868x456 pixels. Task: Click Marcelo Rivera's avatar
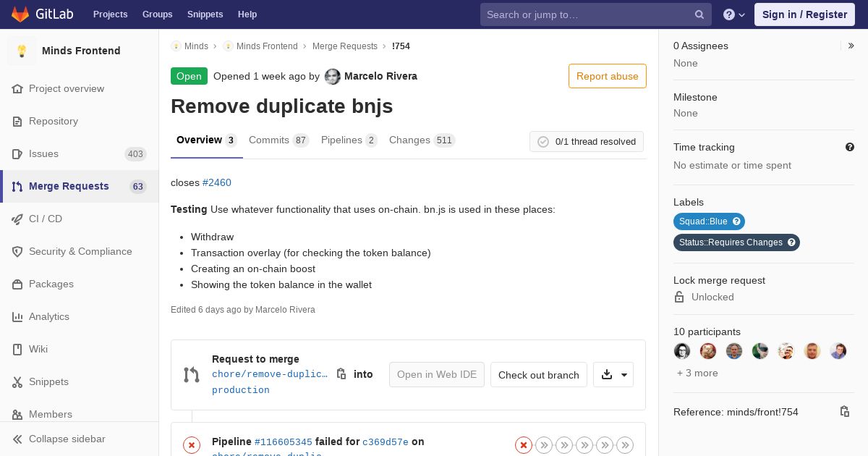[x=333, y=77]
